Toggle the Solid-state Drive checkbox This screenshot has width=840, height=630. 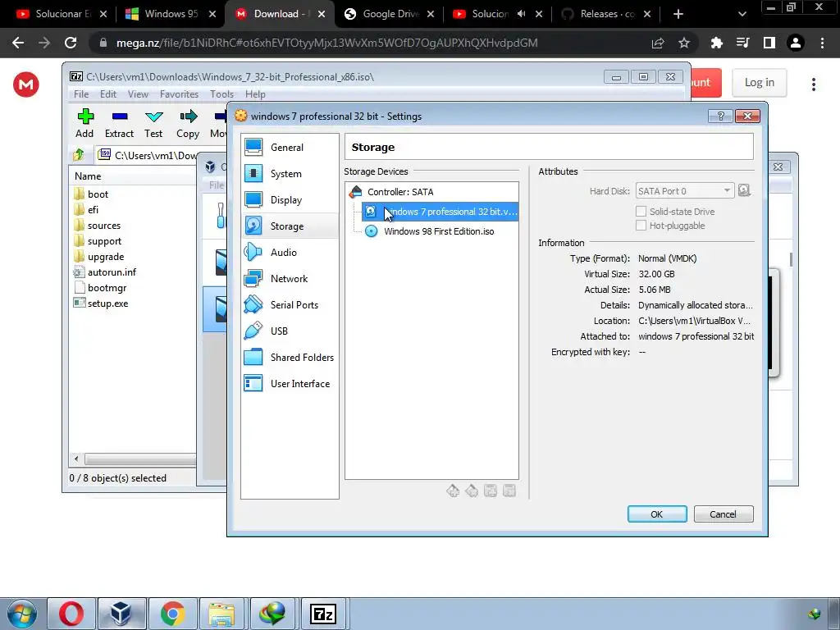pyautogui.click(x=641, y=212)
